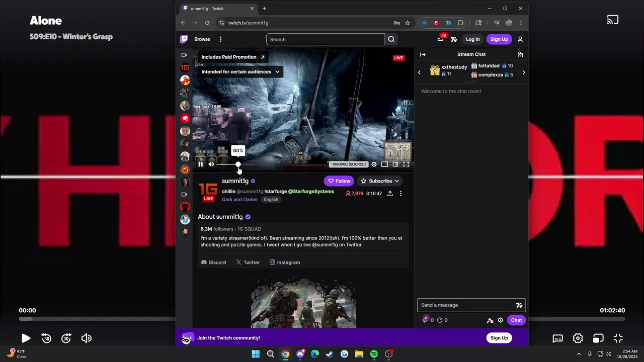Open the Chrome extensions puzzle icon

tap(461, 23)
